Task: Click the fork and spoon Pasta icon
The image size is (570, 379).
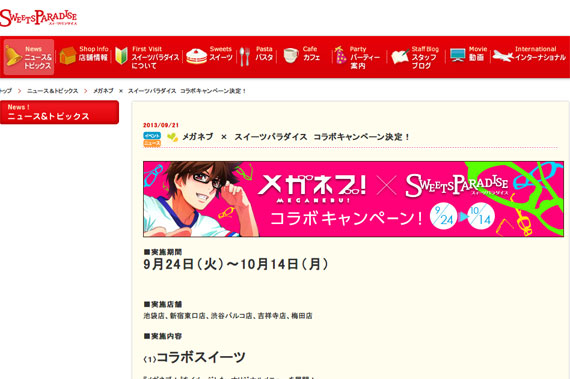Action: (245, 57)
